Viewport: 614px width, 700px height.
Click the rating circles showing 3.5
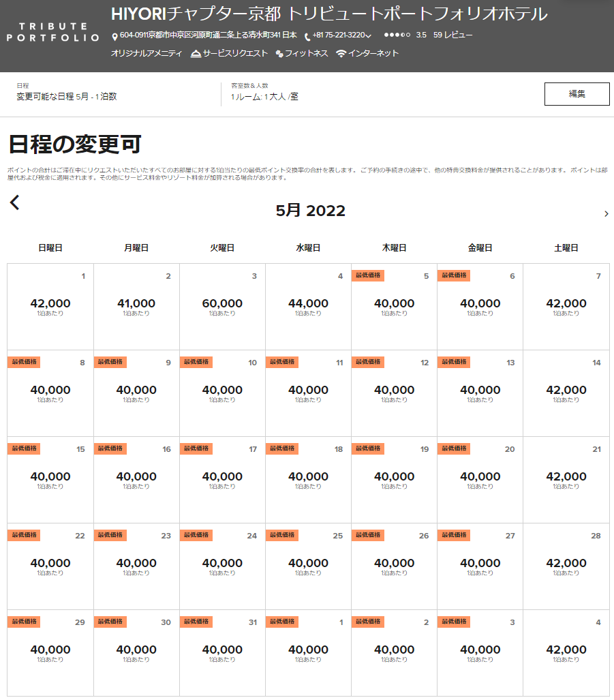pyautogui.click(x=397, y=35)
